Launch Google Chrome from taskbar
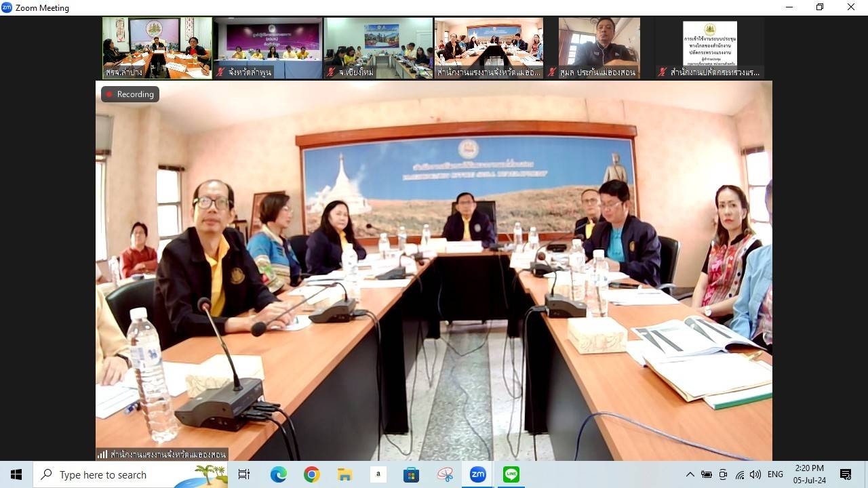Screen dimensions: 868x488 [311, 474]
